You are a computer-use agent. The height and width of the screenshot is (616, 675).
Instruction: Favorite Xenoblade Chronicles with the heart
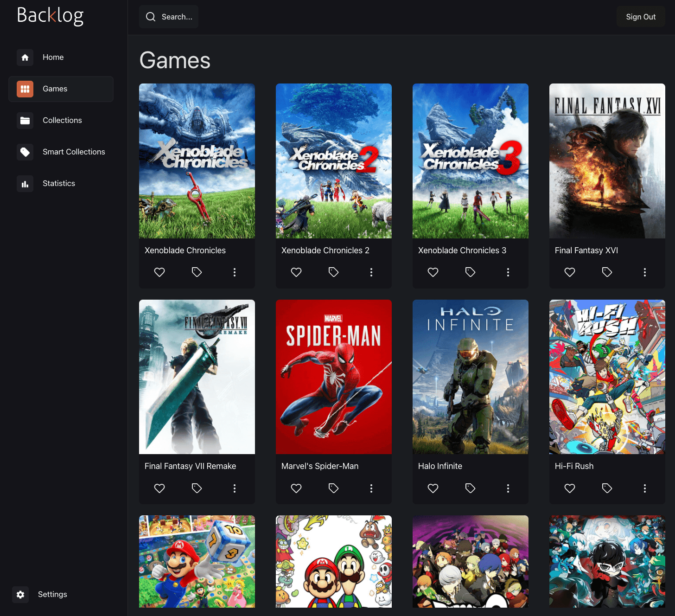[159, 272]
